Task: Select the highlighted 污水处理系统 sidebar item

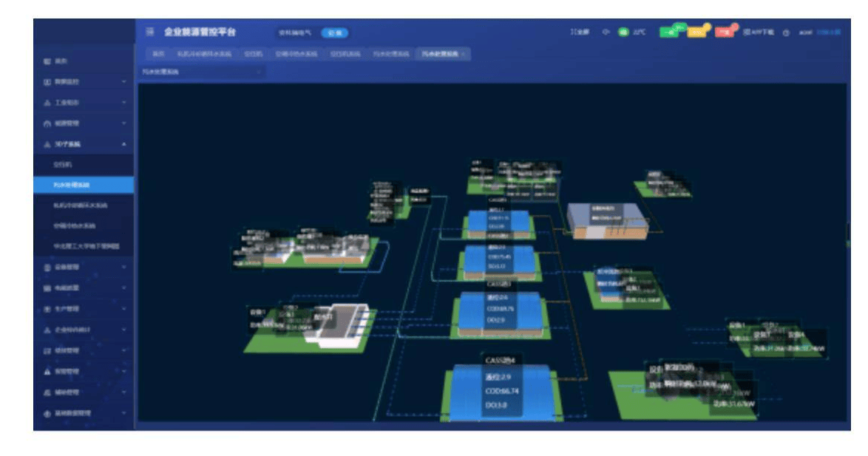Action: [x=84, y=185]
